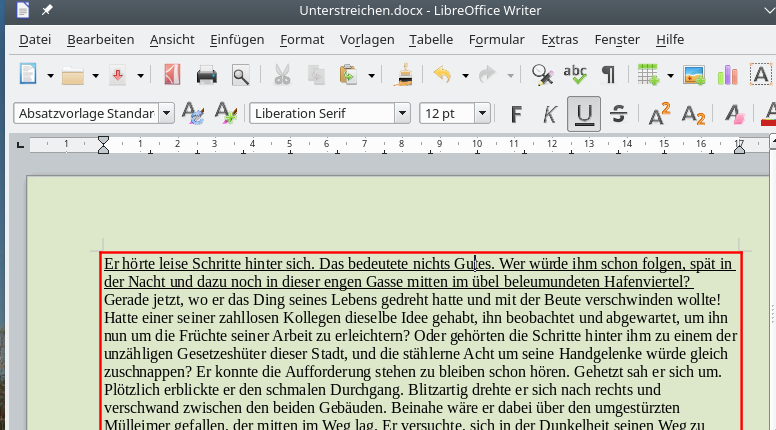
Task: Click the Insert table icon
Action: tap(648, 75)
